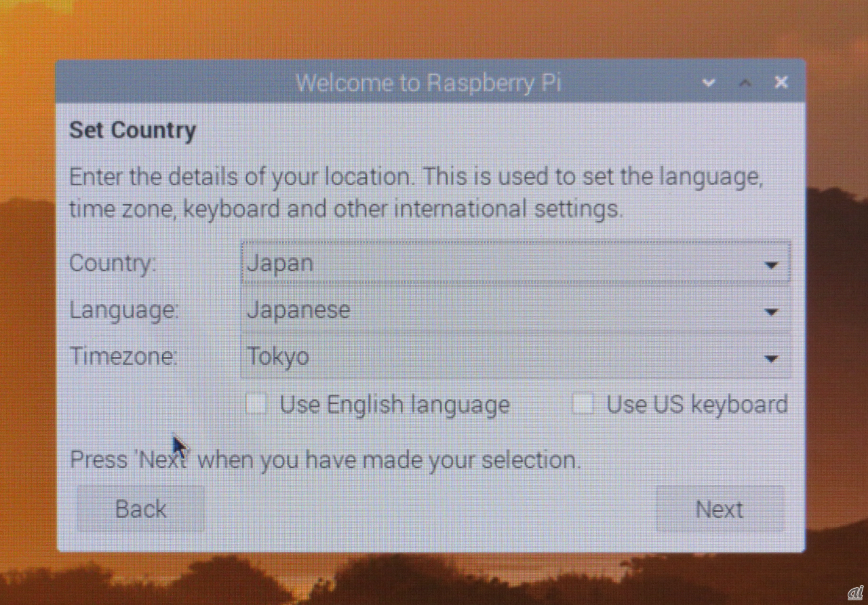Click the Language: label
The height and width of the screenshot is (605, 868).
124,310
